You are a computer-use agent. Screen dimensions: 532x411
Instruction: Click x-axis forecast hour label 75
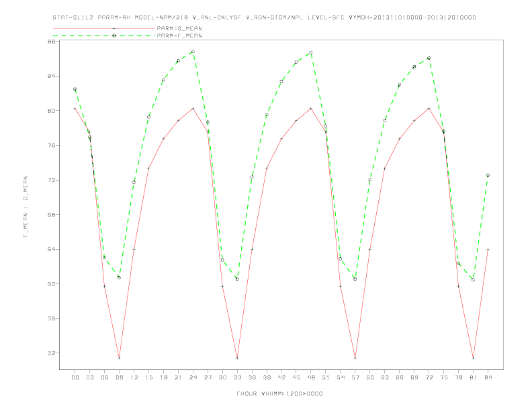pyautogui.click(x=444, y=377)
